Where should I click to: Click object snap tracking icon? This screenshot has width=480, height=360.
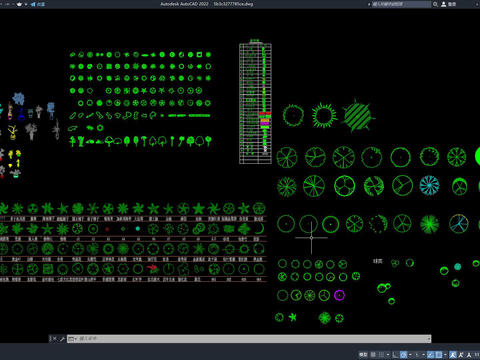pyautogui.click(x=430, y=355)
